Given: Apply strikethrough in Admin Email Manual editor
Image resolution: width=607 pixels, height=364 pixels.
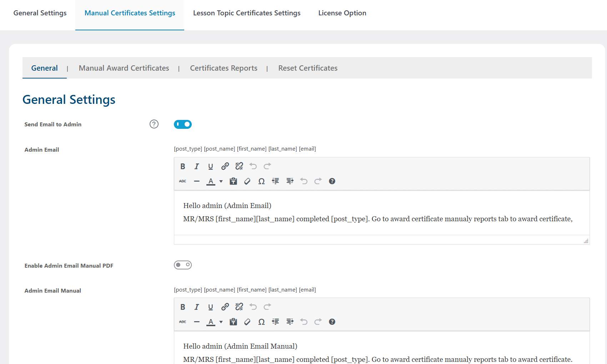Looking at the screenshot, I should [x=183, y=322].
